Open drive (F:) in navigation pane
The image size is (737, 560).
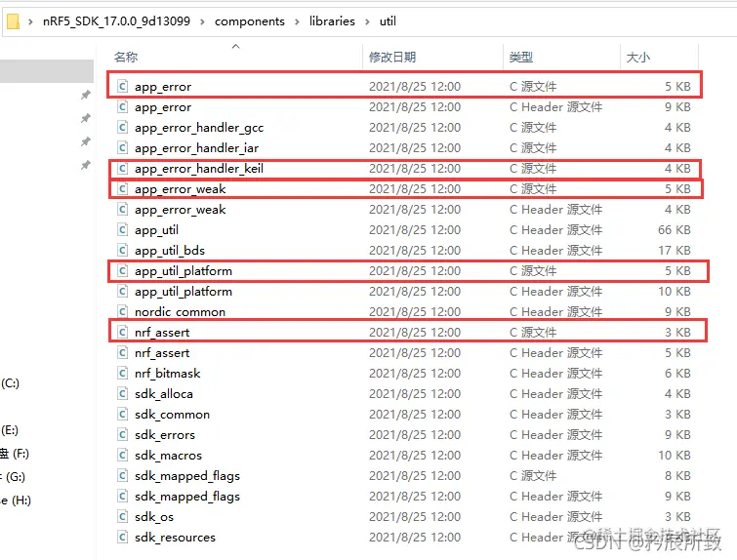click(15, 454)
